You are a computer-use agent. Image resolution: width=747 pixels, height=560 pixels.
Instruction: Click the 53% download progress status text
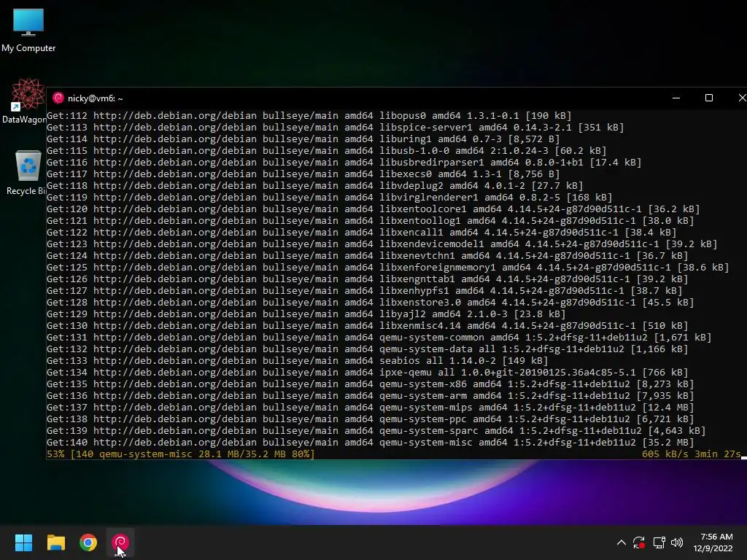[181, 454]
